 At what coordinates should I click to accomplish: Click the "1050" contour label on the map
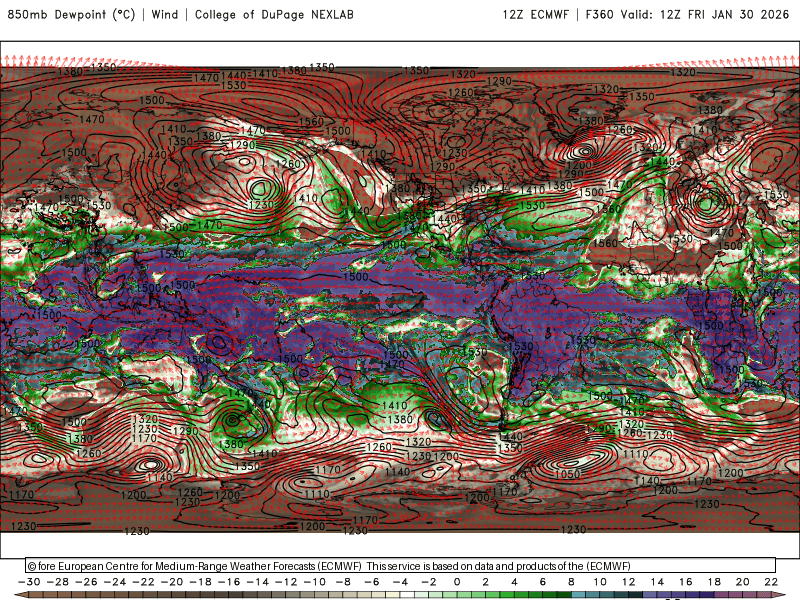coord(567,474)
